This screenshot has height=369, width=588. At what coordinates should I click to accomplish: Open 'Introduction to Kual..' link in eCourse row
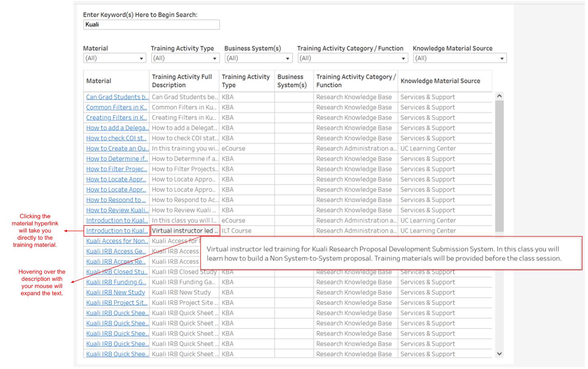click(117, 220)
